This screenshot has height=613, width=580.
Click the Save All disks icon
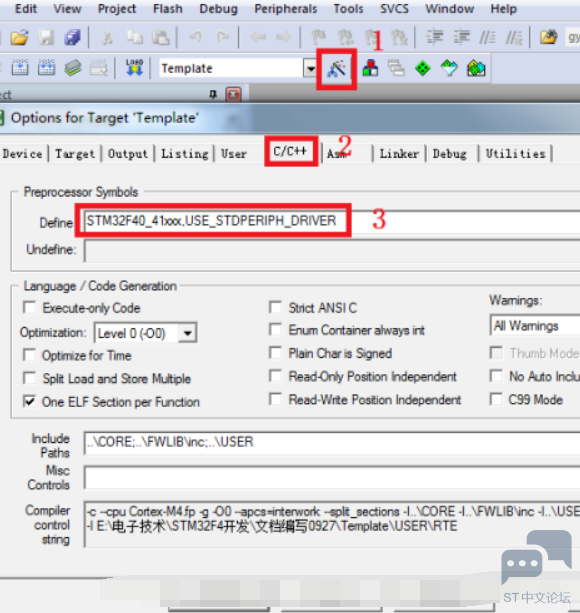pos(72,38)
